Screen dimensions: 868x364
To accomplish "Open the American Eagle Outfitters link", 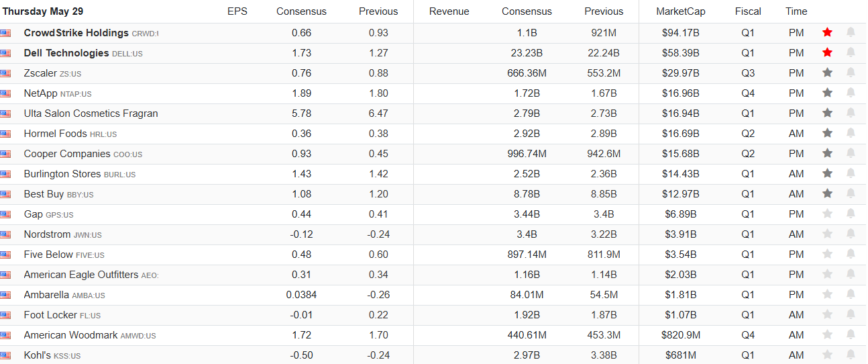I will coord(81,275).
